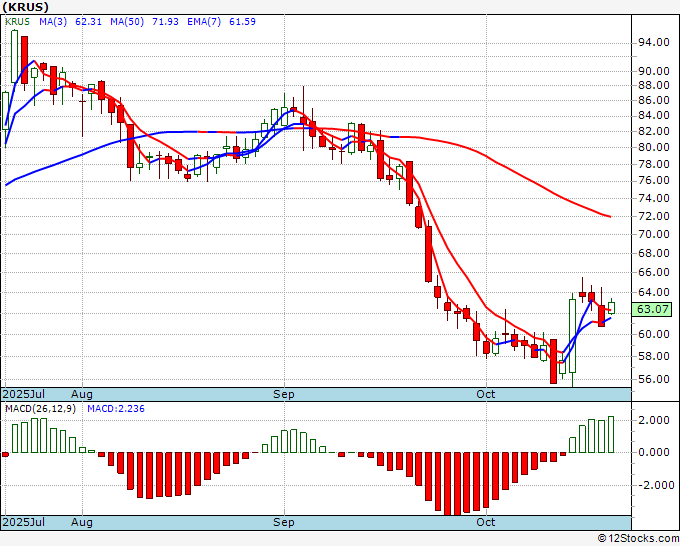The height and width of the screenshot is (546, 680).
Task: Click the 0.000 MACD axis label
Action: (654, 452)
